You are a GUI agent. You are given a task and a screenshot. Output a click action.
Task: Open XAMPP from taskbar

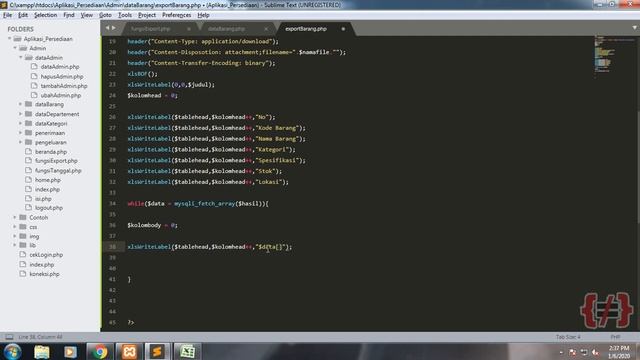point(129,351)
